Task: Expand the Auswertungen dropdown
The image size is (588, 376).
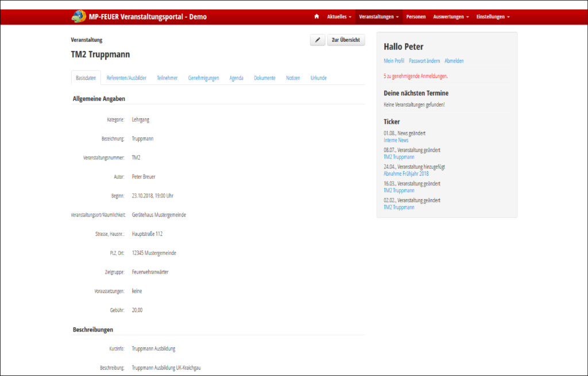Action: point(451,17)
